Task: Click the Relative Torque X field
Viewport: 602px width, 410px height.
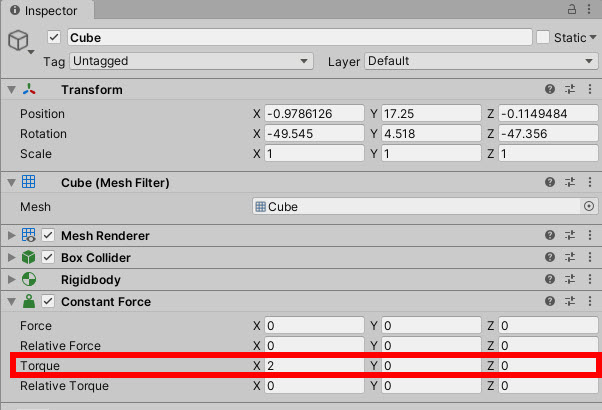Action: [x=314, y=385]
